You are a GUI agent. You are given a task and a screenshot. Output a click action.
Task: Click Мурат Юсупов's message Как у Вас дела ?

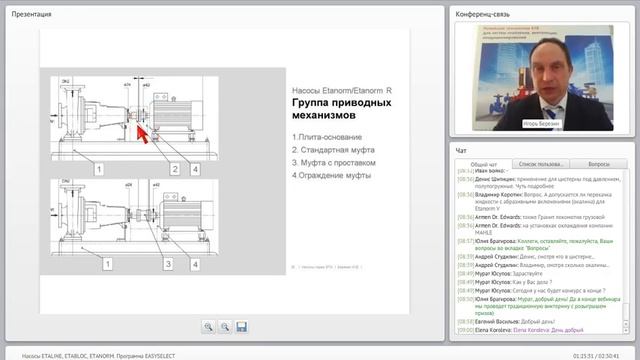(x=505, y=282)
